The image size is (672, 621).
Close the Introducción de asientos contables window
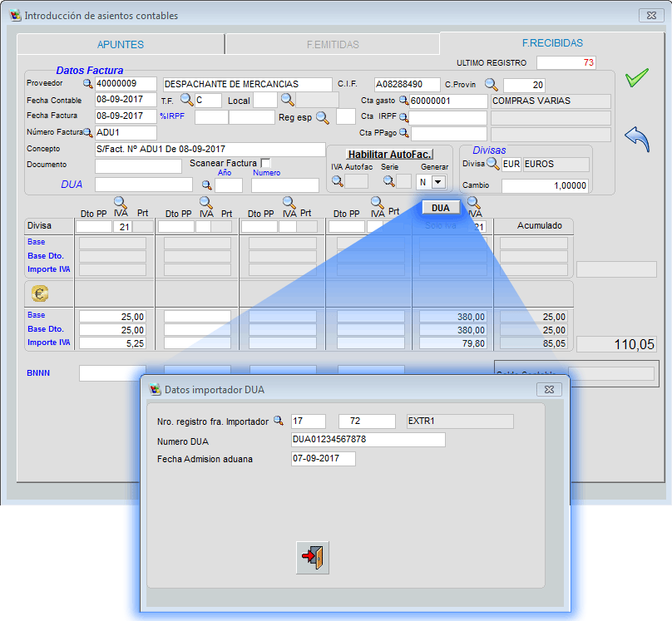pyautogui.click(x=651, y=16)
